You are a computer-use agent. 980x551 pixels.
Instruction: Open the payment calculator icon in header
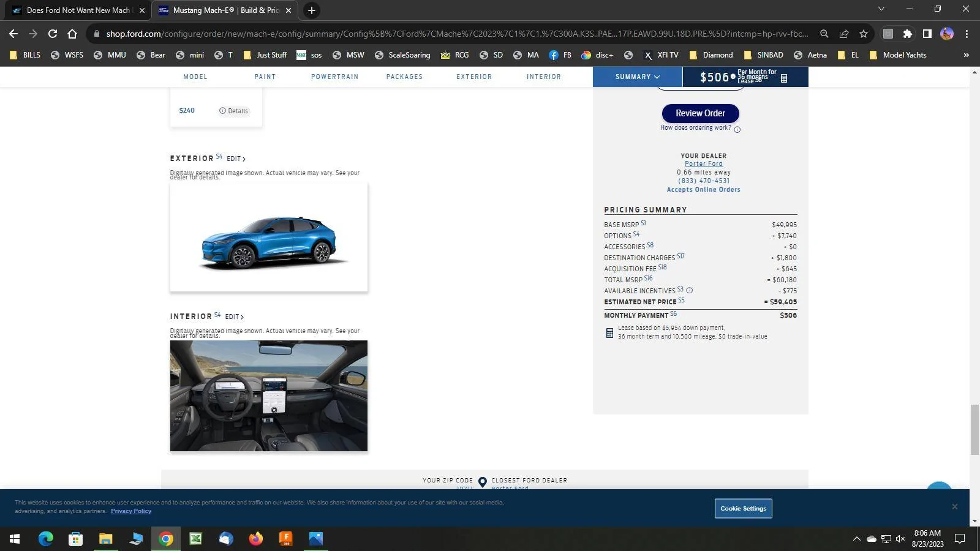[784, 78]
